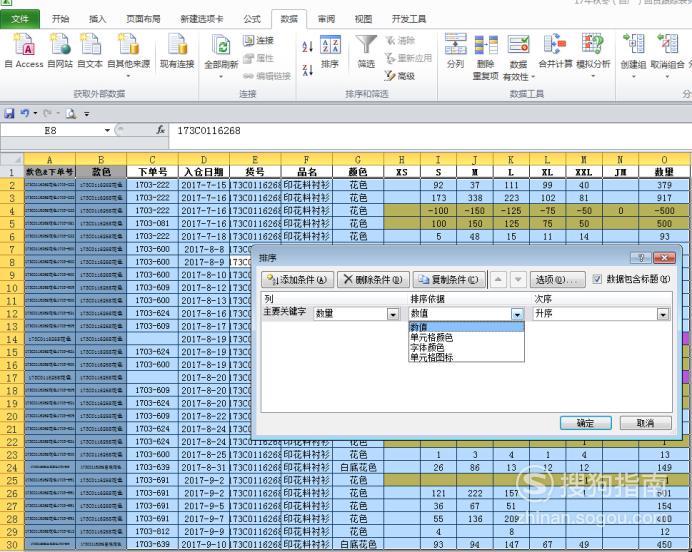The height and width of the screenshot is (552, 692).
Task: Switch to the 开发工具 Developer tab
Action: (409, 19)
